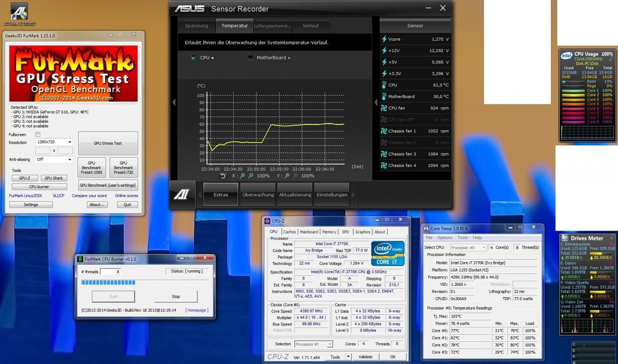
Task: Click the +3.3V lightning bolt sensor icon
Action: [x=384, y=73]
